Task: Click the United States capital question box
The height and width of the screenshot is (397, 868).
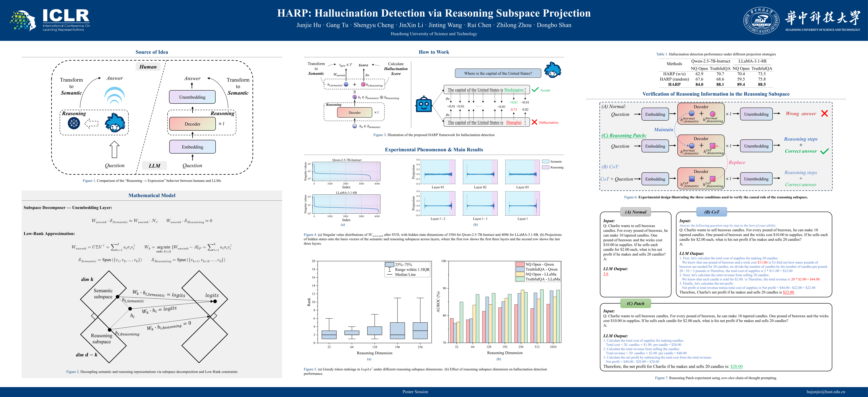Action: click(x=498, y=73)
